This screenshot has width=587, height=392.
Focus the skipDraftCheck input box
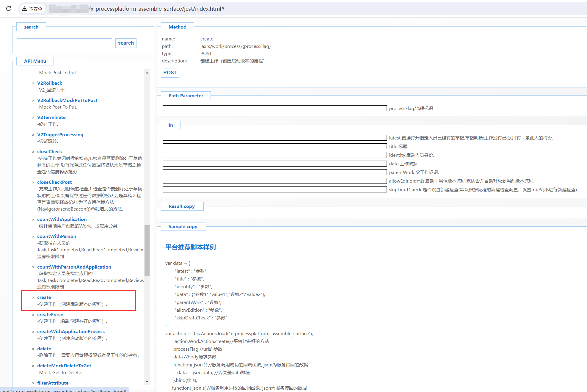pyautogui.click(x=274, y=189)
